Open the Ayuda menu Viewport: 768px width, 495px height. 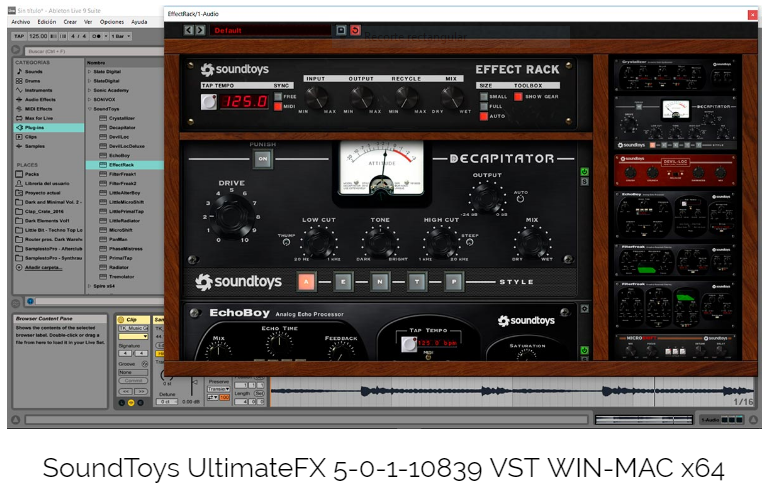point(139,22)
